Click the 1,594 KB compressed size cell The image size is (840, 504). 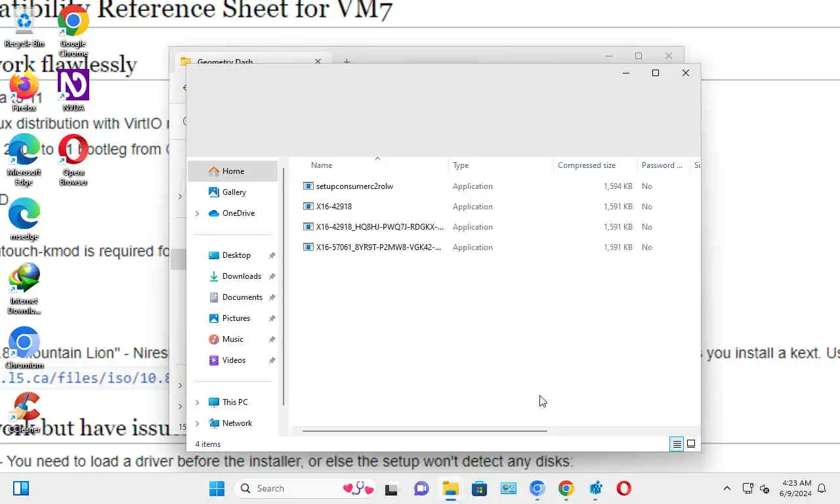pyautogui.click(x=618, y=186)
